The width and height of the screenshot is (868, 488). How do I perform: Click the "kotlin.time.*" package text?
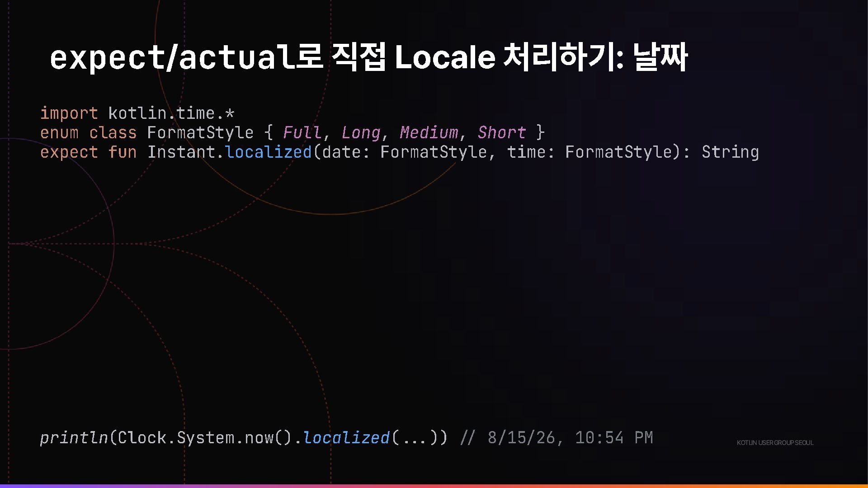[171, 113]
